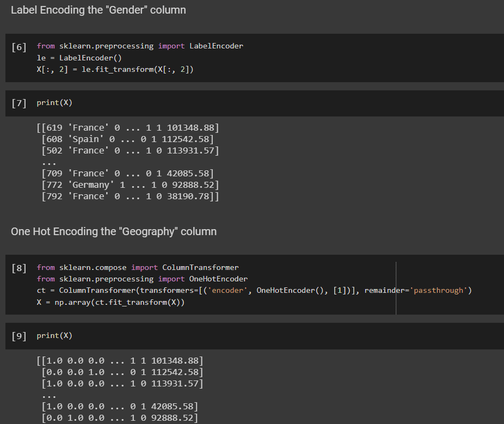The image size is (504, 424).
Task: Place cursor on the line le = LabelEncoder()
Action: click(78, 57)
